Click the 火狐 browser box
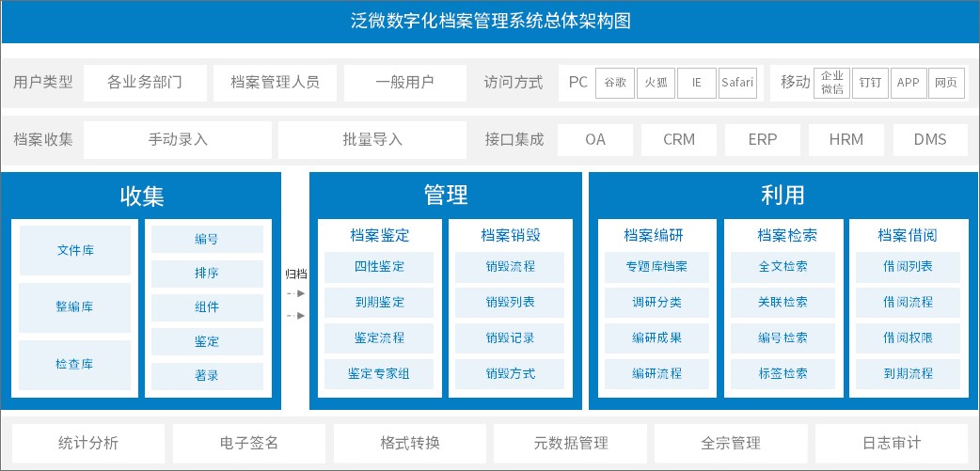 tap(656, 83)
